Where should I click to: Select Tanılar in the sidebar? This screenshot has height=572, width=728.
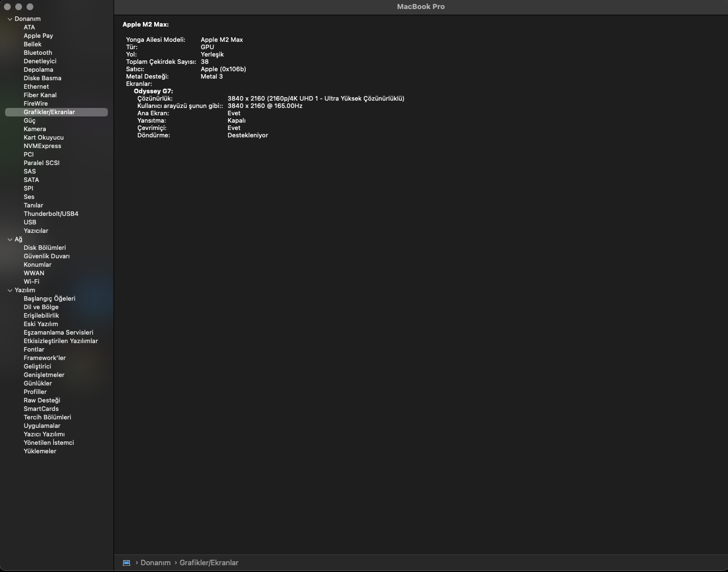coord(33,205)
